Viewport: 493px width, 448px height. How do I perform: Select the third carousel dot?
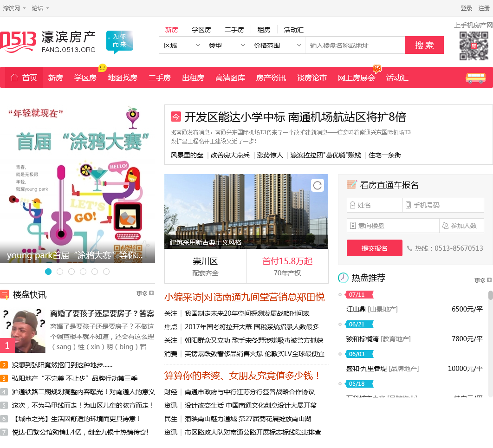coord(71,272)
